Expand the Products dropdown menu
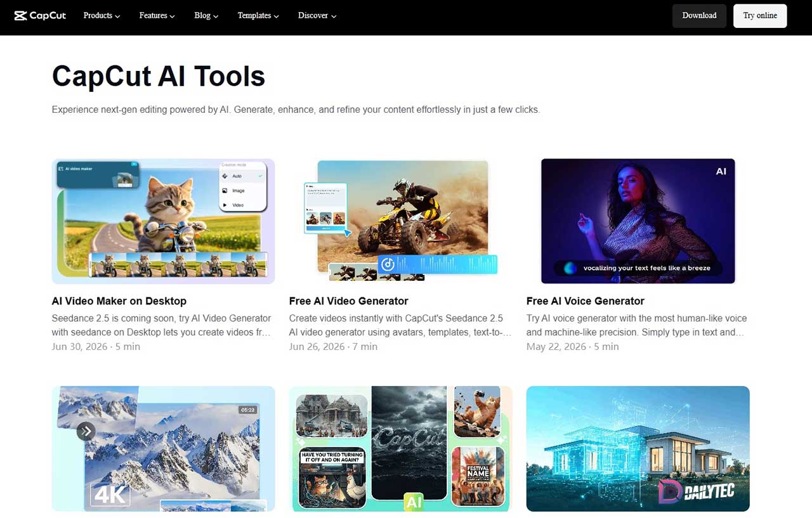This screenshot has height=518, width=812. pyautogui.click(x=101, y=16)
